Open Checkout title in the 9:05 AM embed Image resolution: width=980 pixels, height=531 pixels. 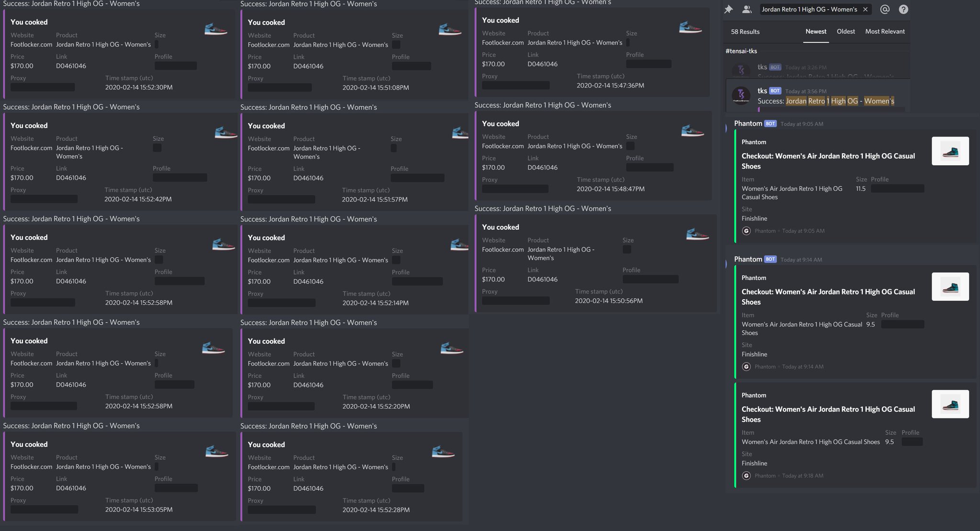click(828, 161)
